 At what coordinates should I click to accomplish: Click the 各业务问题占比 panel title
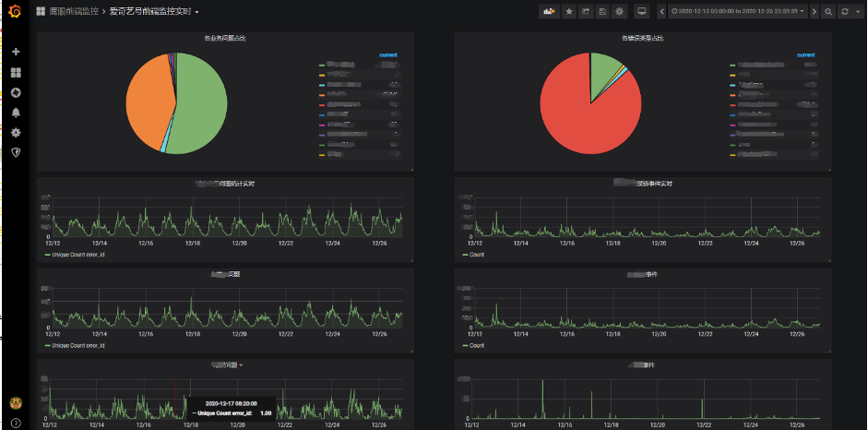pyautogui.click(x=225, y=38)
